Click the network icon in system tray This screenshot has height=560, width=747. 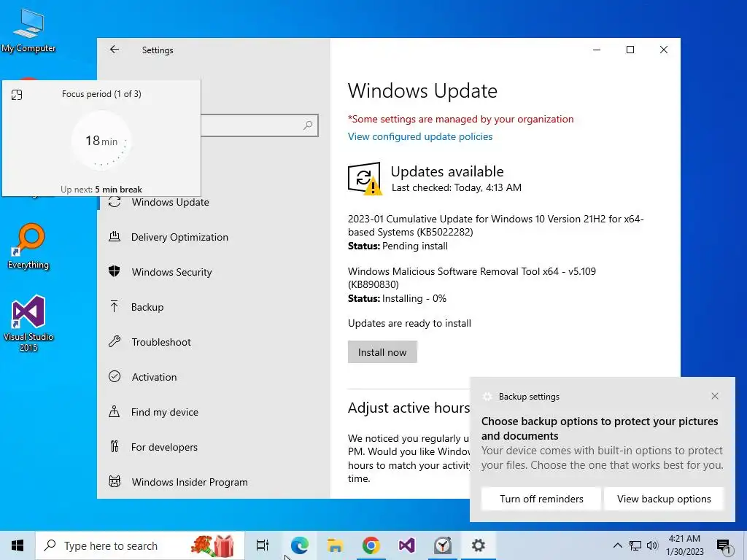(635, 545)
